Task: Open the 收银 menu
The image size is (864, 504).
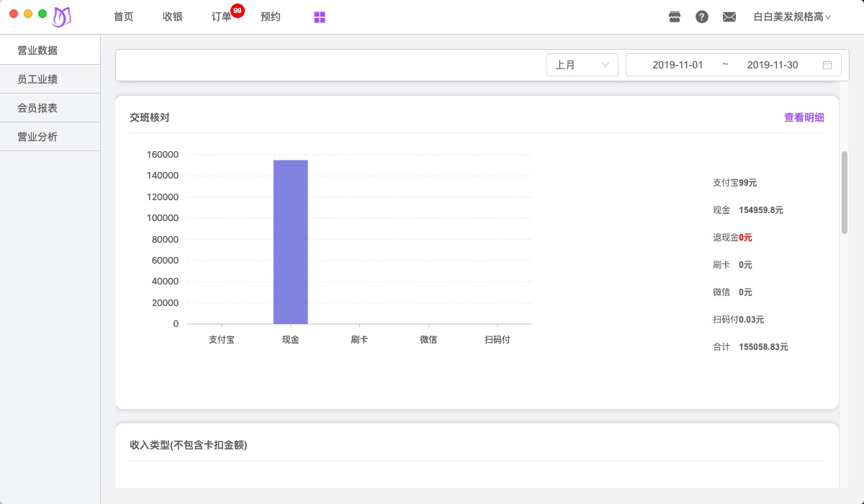Action: pyautogui.click(x=173, y=17)
